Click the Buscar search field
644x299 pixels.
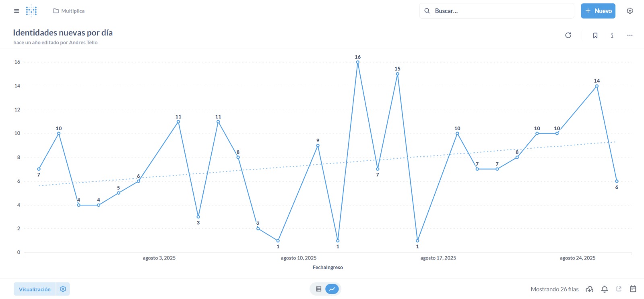(497, 11)
